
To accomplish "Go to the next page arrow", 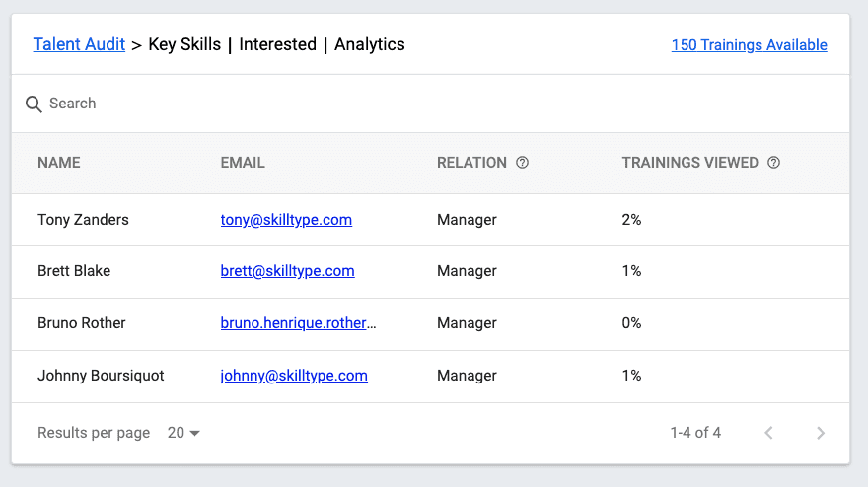I will [821, 433].
